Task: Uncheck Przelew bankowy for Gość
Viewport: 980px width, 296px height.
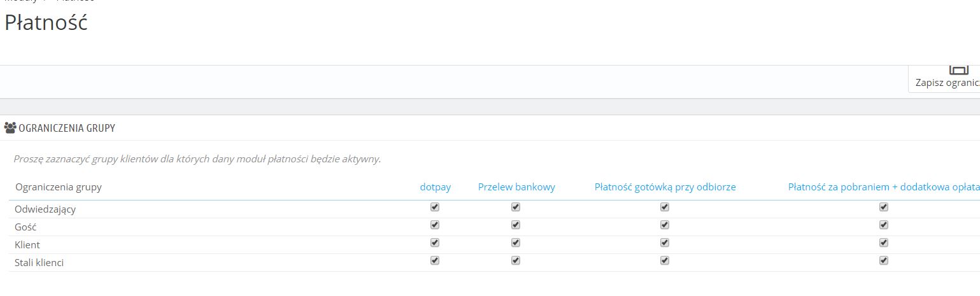Action: pos(516,225)
